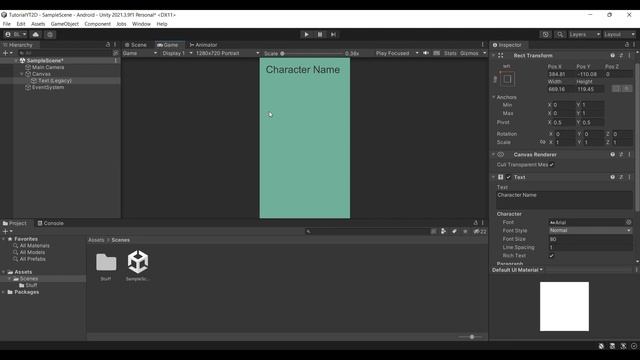Switch to the Scene tab

[x=136, y=45]
